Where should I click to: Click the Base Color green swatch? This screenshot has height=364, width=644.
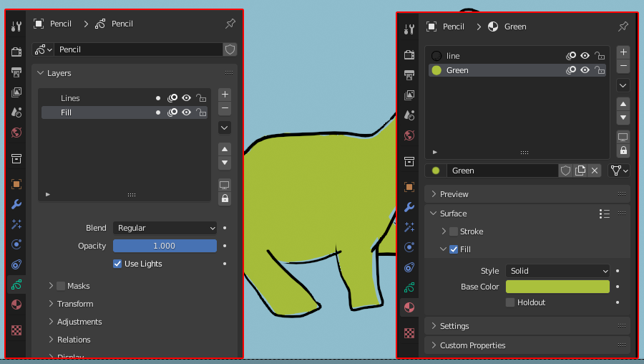tap(557, 287)
